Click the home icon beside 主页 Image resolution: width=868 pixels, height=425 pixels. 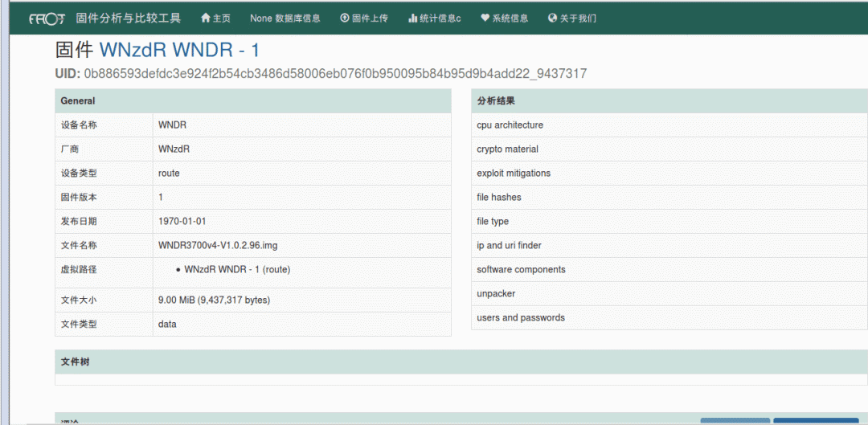point(206,18)
